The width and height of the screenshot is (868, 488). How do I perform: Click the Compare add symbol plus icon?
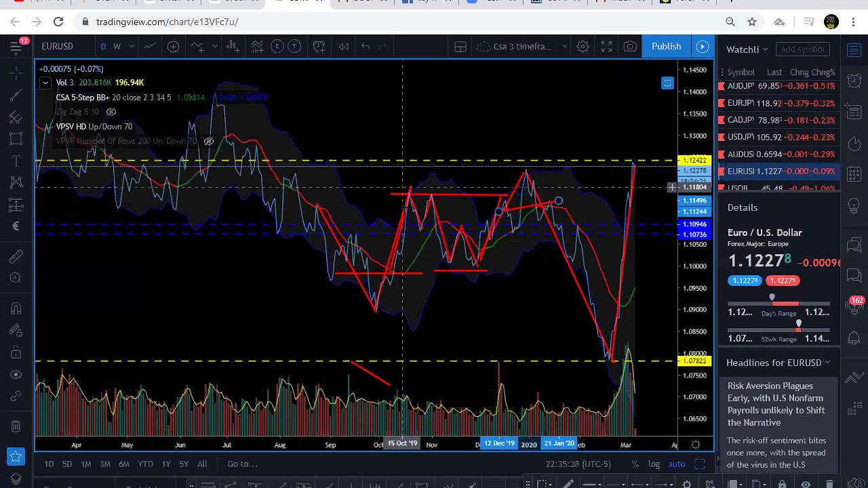point(173,46)
